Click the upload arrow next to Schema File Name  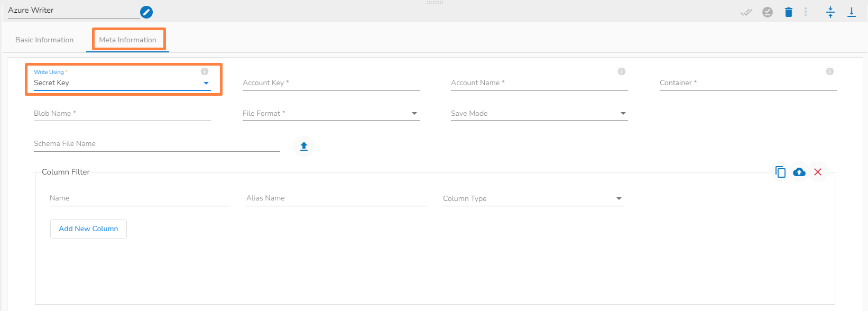tap(304, 147)
